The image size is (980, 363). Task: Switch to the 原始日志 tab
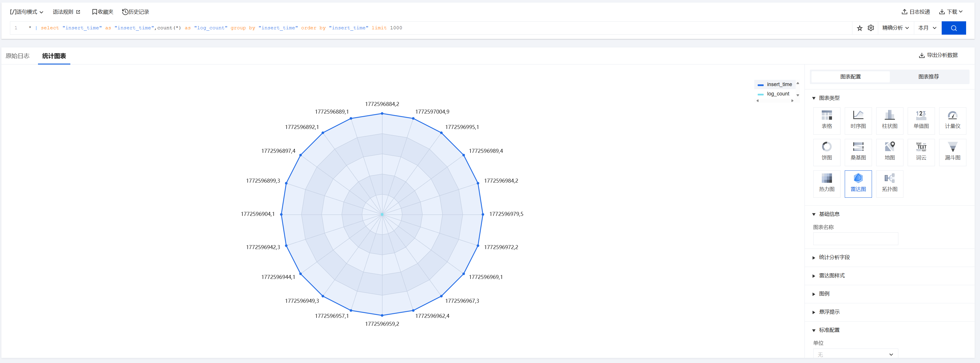point(18,56)
